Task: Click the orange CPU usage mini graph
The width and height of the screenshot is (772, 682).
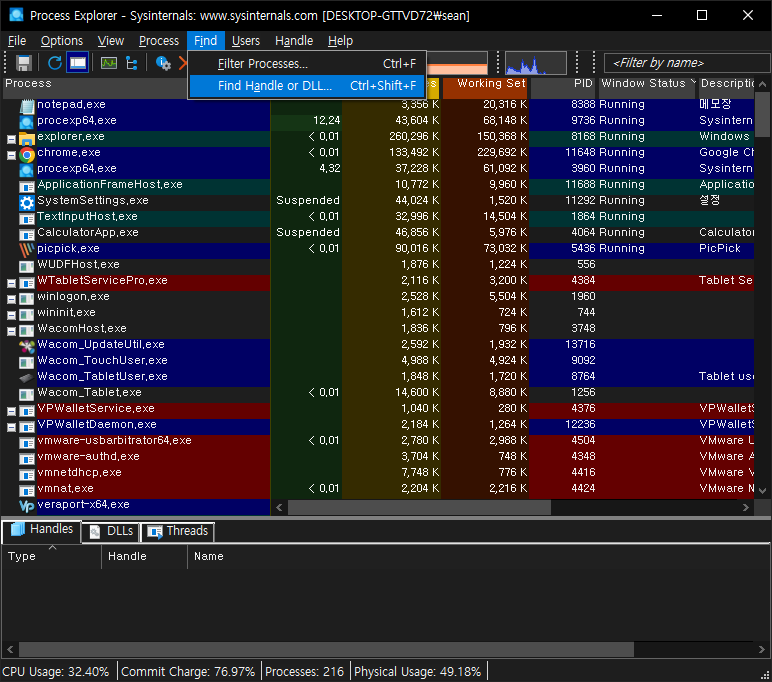Action: [457, 63]
